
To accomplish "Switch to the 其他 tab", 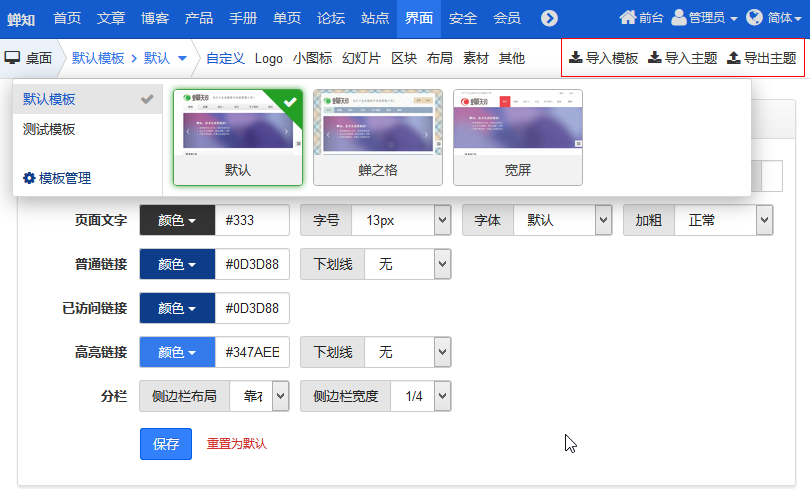I will coord(512,58).
